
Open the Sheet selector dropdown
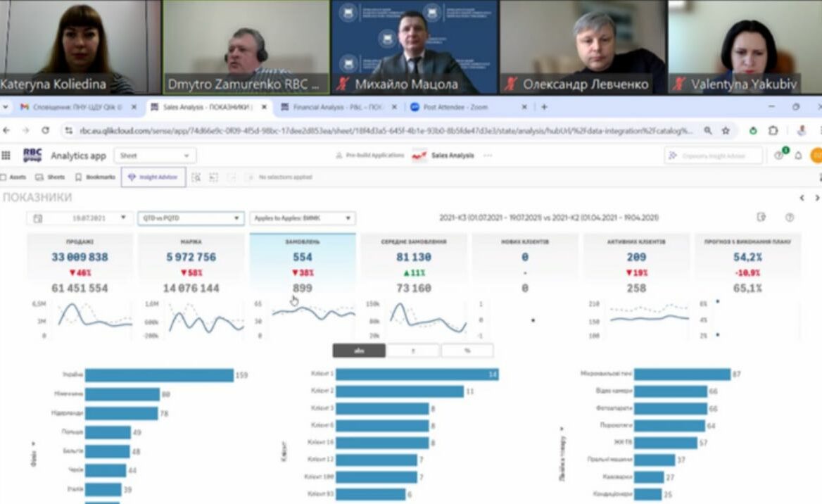(155, 156)
